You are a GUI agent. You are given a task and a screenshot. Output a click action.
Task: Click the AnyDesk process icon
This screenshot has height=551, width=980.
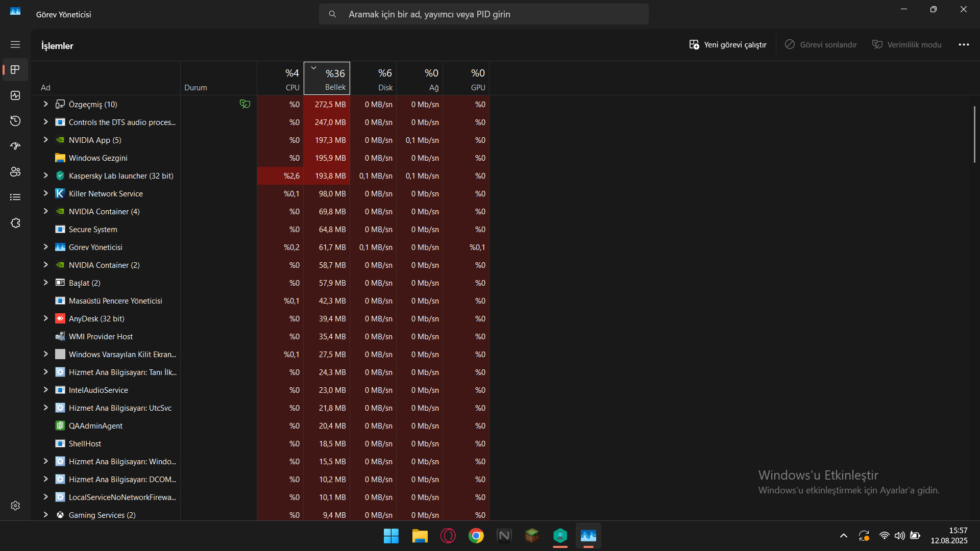pyautogui.click(x=60, y=319)
